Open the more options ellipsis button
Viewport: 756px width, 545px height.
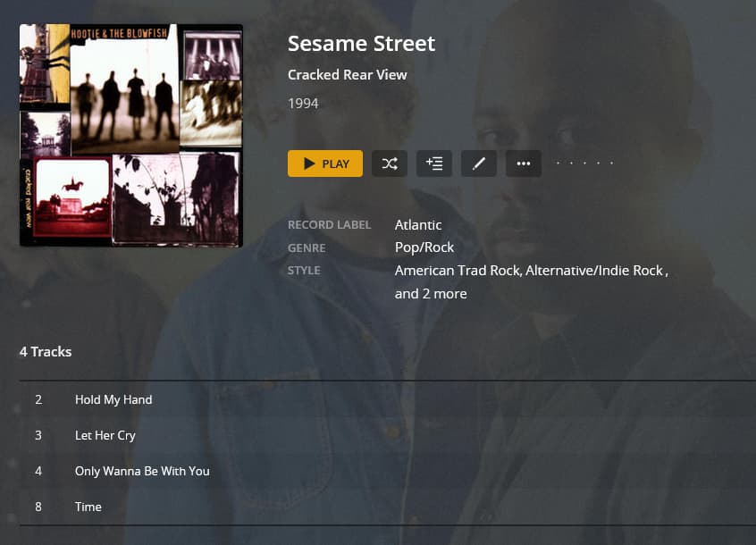click(x=524, y=163)
